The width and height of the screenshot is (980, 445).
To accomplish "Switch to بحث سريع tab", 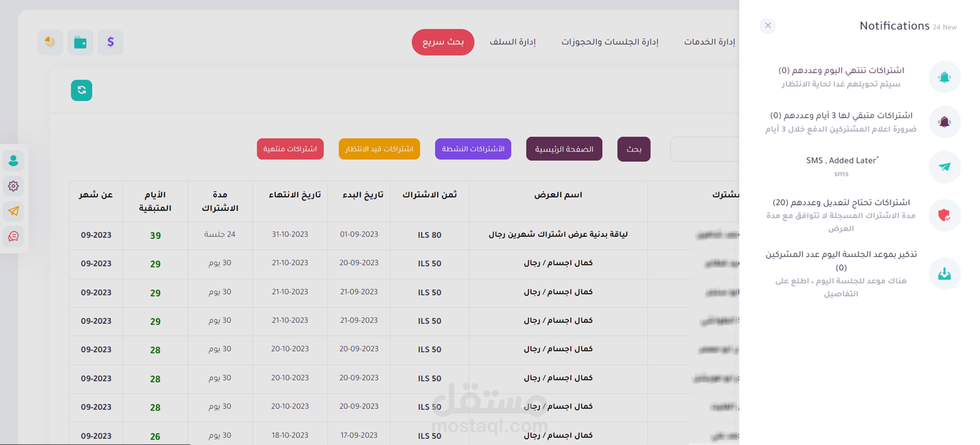I will click(443, 42).
